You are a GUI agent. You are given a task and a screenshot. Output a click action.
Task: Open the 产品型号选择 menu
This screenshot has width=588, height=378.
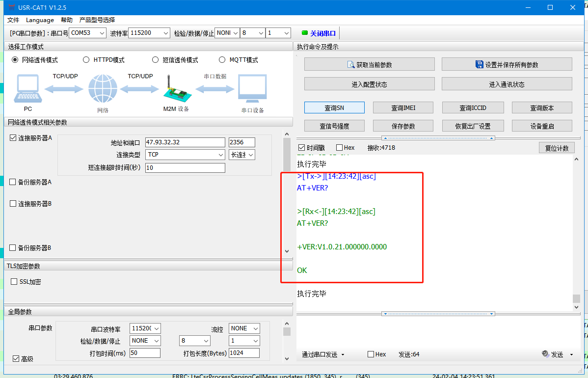tap(97, 20)
